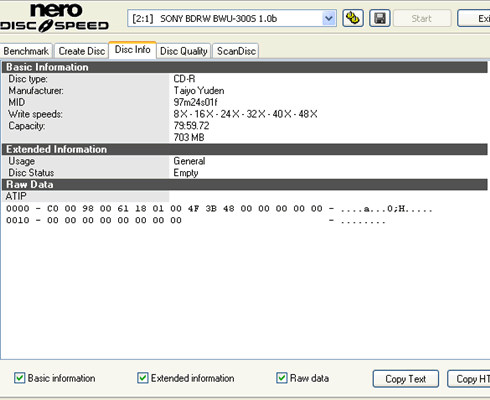
Task: Click the Raw Data section header
Action: (245, 185)
